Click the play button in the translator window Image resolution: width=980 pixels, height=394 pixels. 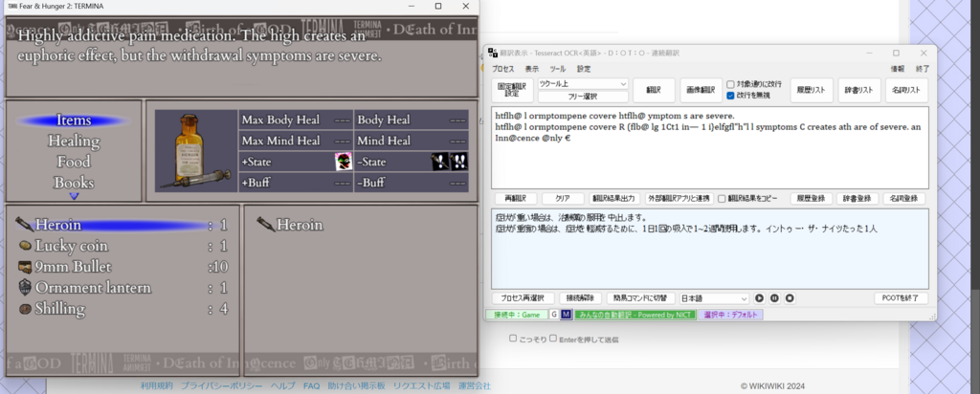pyautogui.click(x=759, y=298)
